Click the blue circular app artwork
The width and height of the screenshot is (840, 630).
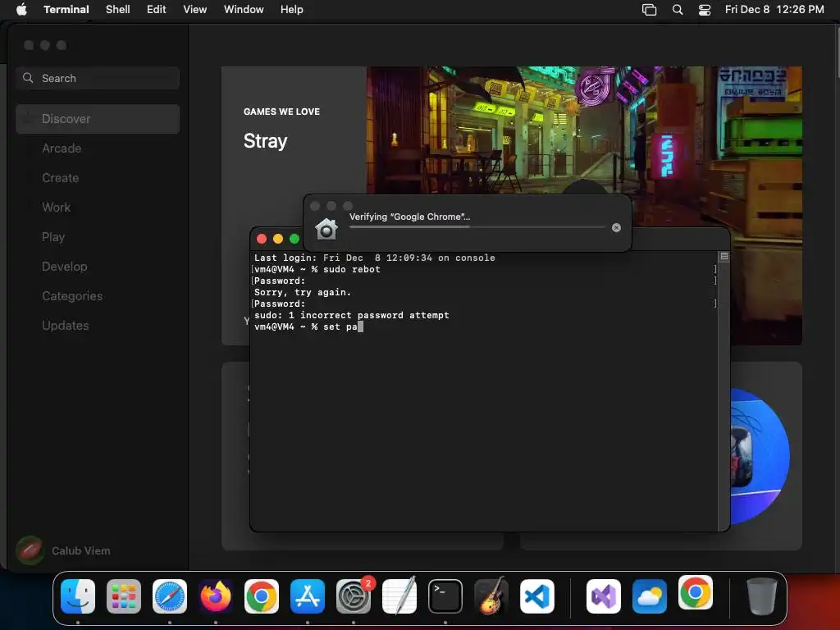pyautogui.click(x=760, y=456)
